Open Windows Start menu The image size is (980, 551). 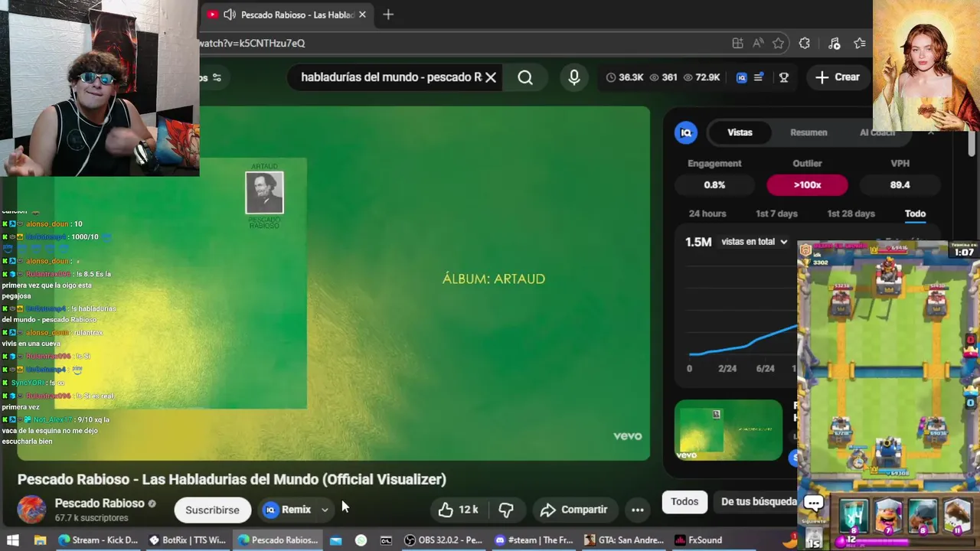[x=13, y=540]
